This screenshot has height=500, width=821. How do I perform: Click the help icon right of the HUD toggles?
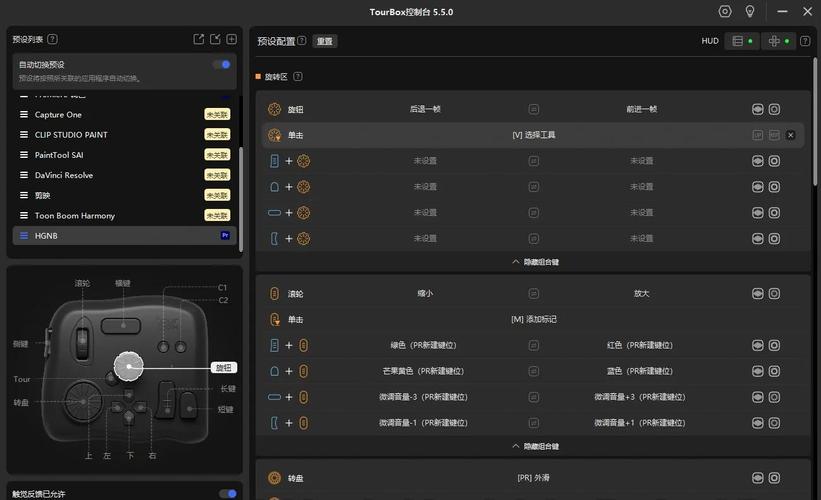click(x=805, y=41)
